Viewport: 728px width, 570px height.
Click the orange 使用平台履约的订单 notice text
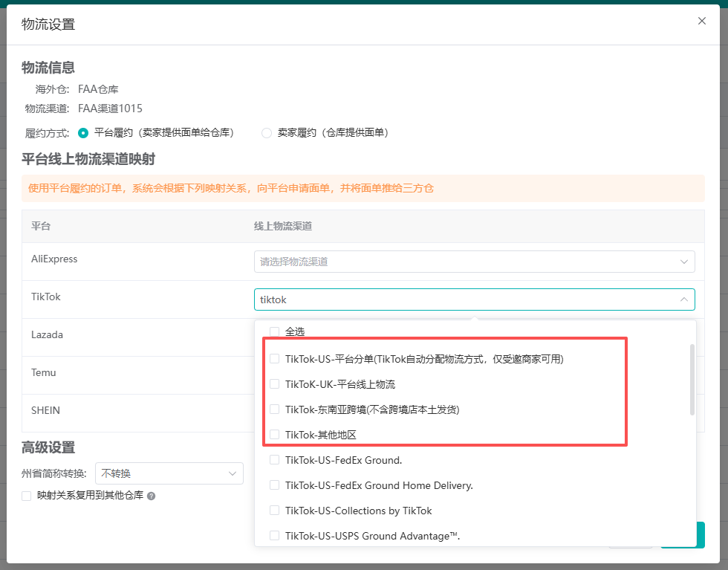231,188
